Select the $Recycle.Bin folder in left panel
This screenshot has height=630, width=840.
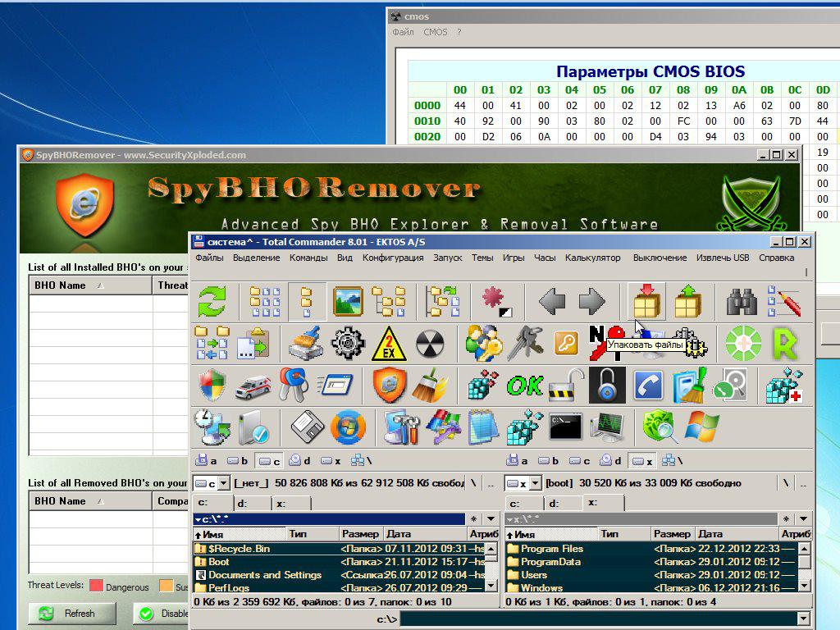(x=339, y=549)
